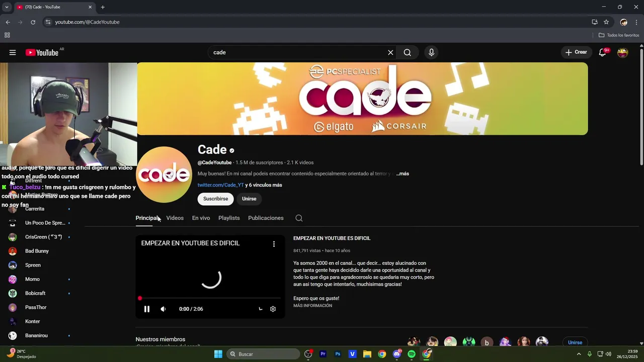Click the install app icon in address bar
Image resolution: width=644 pixels, height=362 pixels.
point(595,22)
